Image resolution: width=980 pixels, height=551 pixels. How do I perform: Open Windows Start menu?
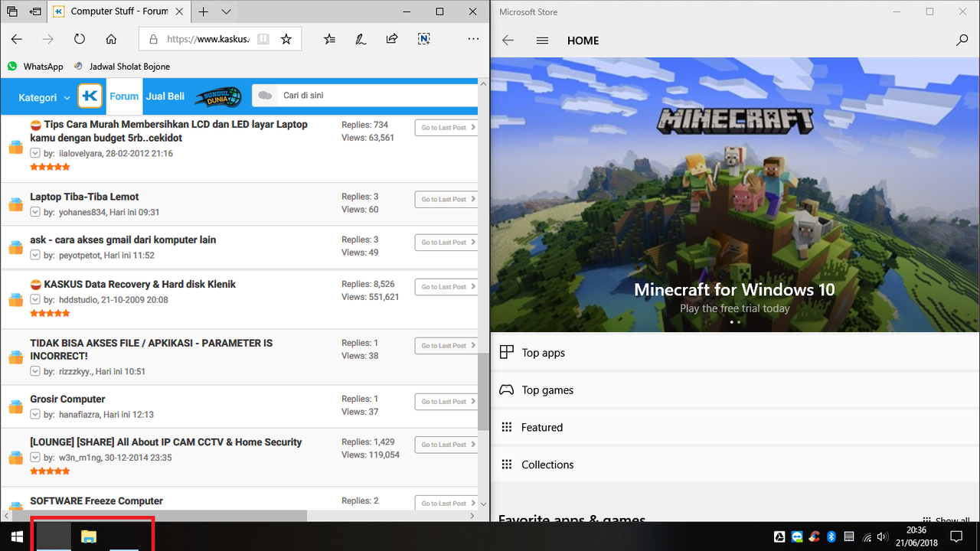tap(17, 536)
